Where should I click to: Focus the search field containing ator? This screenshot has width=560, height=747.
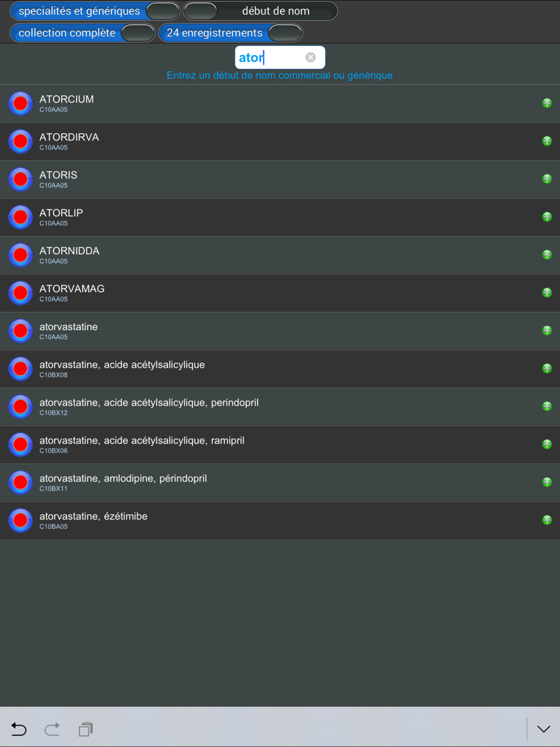tap(280, 57)
